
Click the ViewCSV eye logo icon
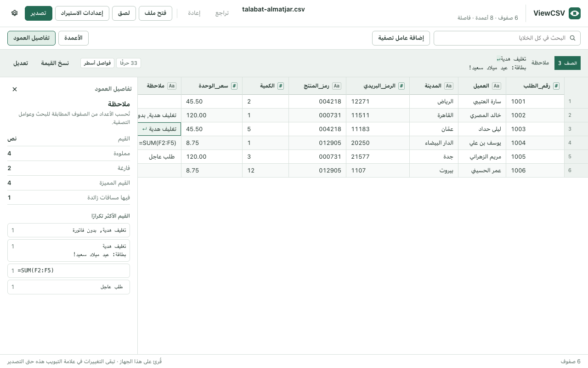(574, 13)
